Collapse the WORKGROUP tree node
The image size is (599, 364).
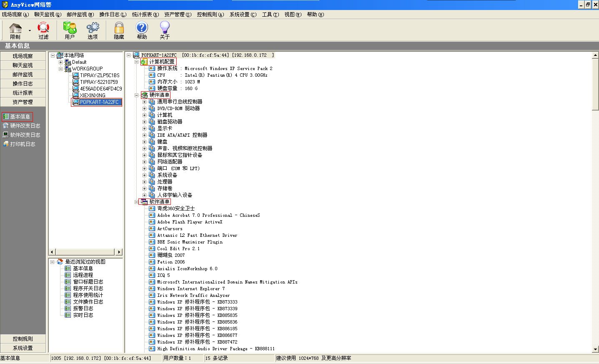(60, 69)
